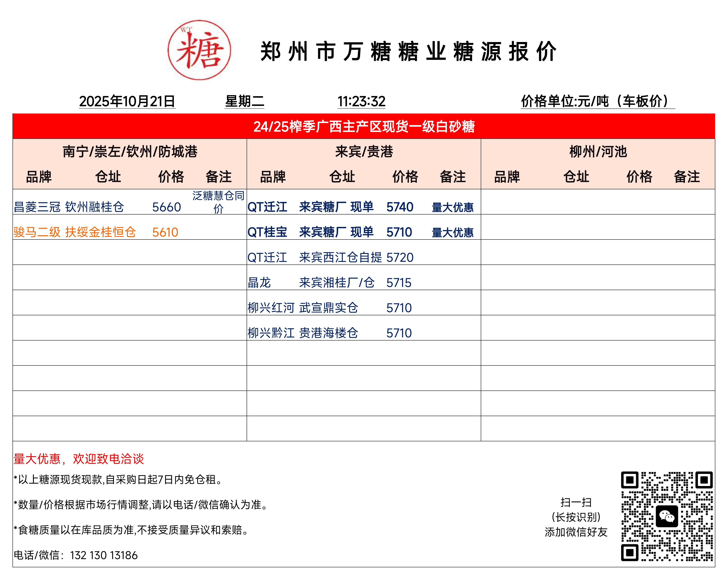Click the QT迁江 price 5740
The image size is (728, 580).
(399, 207)
